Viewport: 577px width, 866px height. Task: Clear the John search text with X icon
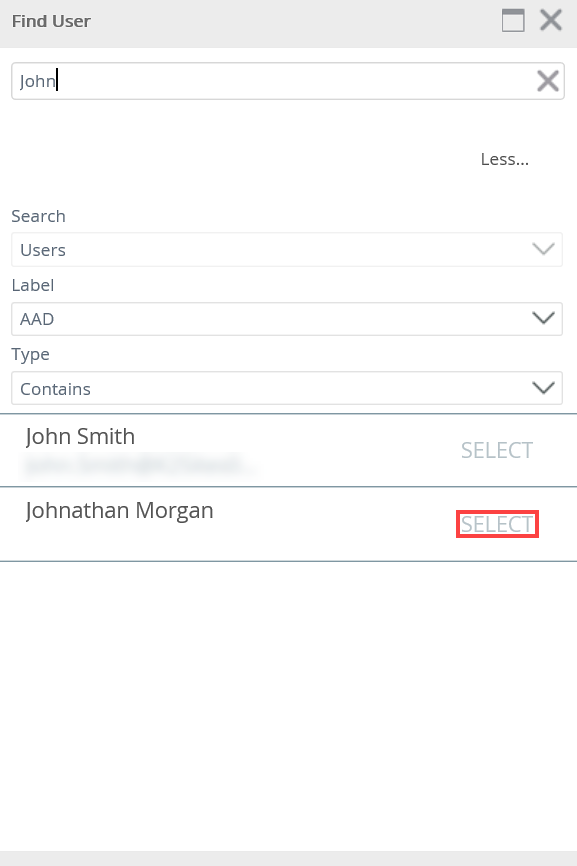tap(548, 81)
